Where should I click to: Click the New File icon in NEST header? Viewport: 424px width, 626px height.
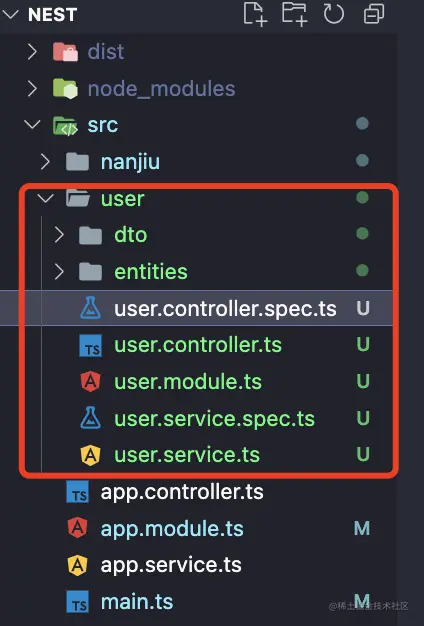[255, 14]
